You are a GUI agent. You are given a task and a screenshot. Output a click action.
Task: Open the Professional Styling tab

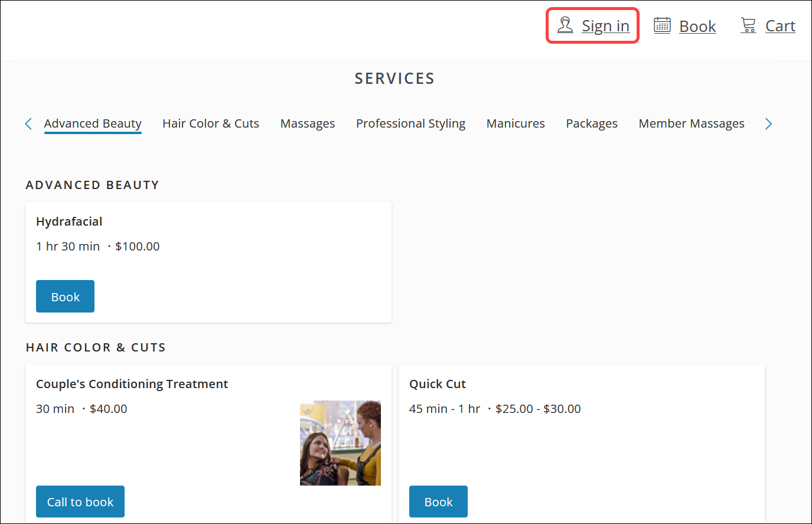pos(410,123)
